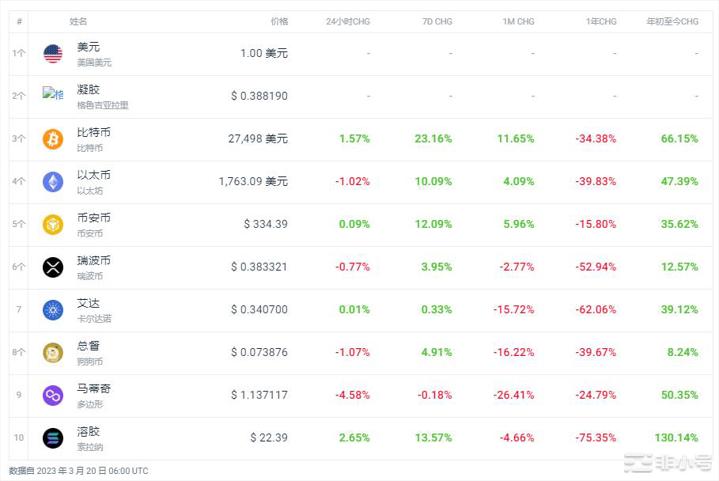Sort by the 7D CHG column header
This screenshot has height=481, width=719.
(437, 22)
